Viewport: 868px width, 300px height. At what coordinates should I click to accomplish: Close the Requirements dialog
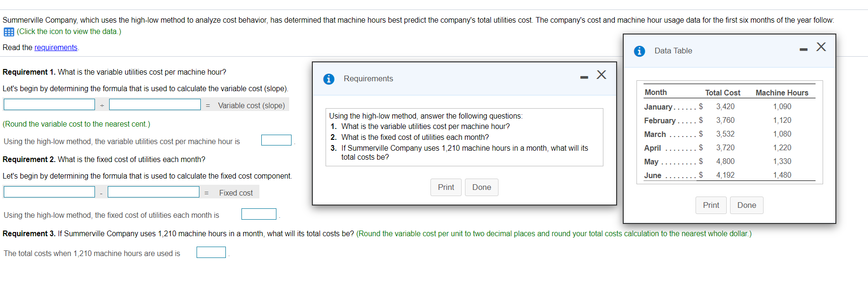(602, 75)
